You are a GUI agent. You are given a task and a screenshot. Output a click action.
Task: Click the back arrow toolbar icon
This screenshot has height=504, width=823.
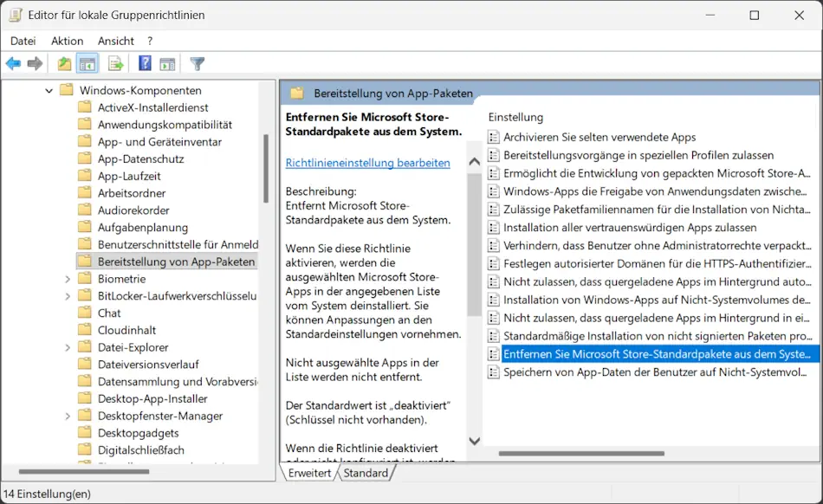tap(13, 63)
